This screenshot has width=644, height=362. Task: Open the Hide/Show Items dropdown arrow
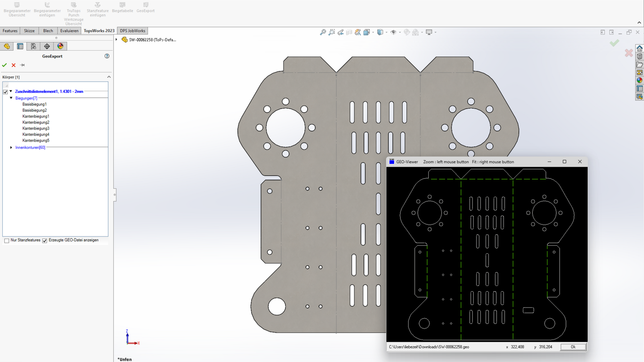coord(400,32)
